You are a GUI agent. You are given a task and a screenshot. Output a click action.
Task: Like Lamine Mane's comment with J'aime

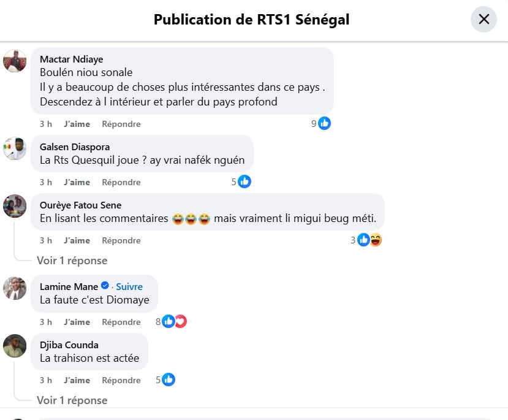(x=77, y=322)
